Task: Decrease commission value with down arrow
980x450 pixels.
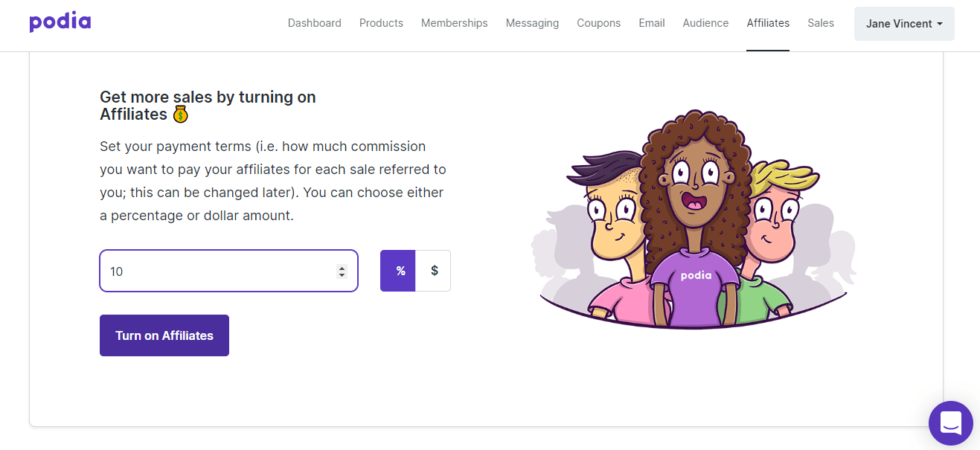Action: pos(342,275)
